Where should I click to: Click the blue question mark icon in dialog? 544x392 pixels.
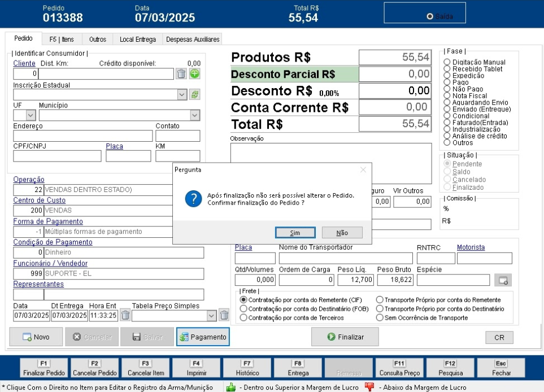click(x=193, y=199)
